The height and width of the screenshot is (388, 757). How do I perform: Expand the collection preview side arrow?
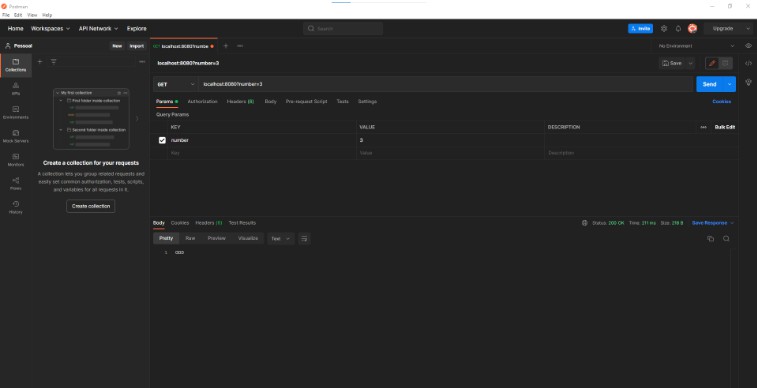137,118
